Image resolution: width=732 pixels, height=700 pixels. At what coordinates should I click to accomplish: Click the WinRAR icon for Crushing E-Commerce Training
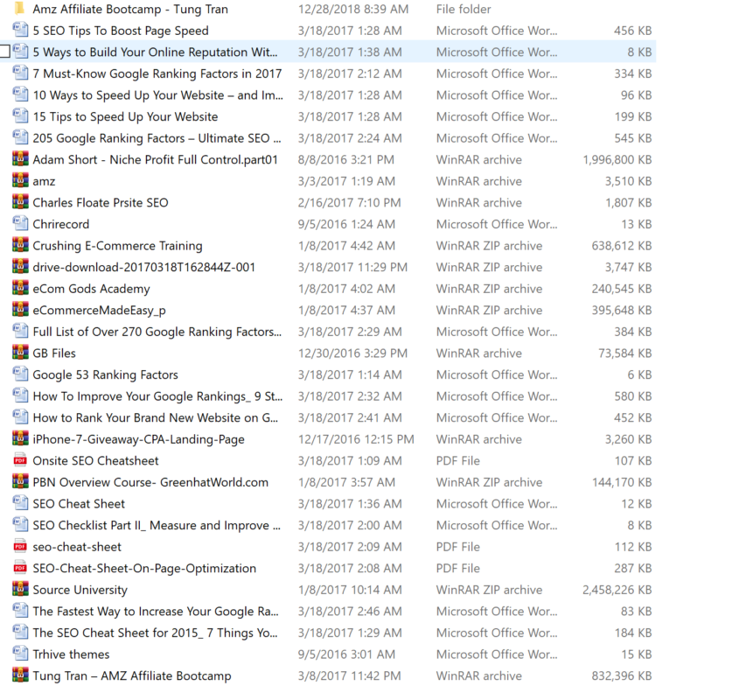20,245
